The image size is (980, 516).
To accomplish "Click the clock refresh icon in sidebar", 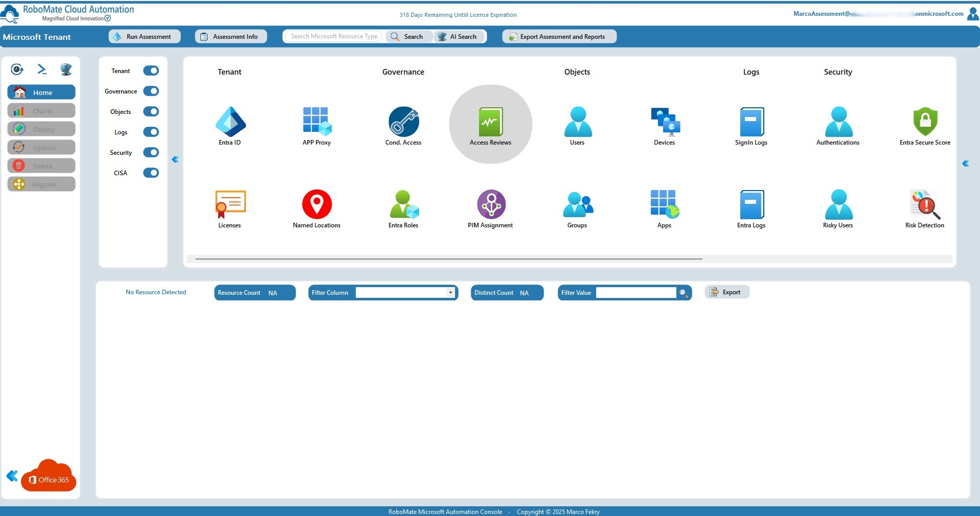I will (x=17, y=69).
